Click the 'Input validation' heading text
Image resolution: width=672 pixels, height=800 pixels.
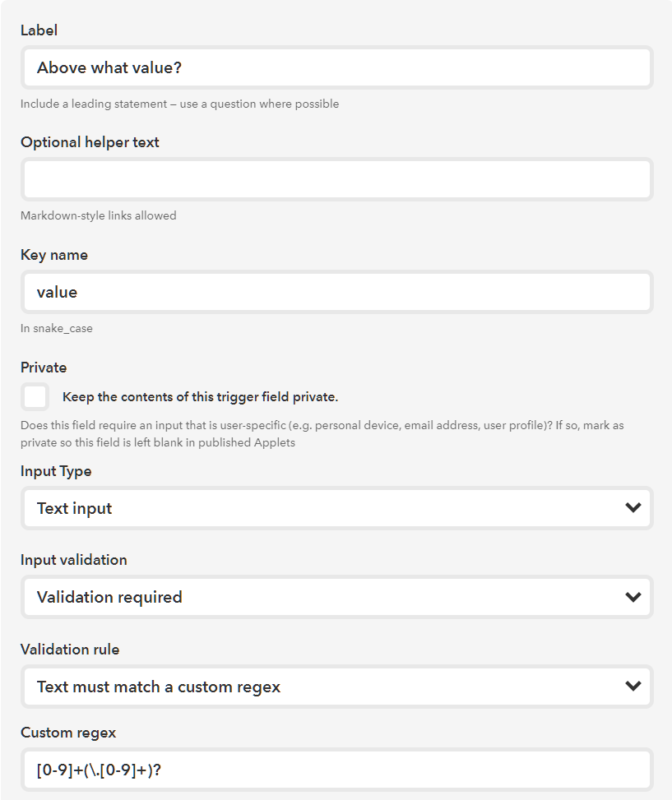pos(74,560)
